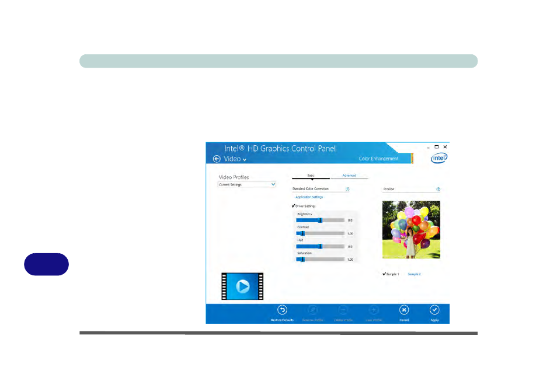Switch to the Advanced tab
This screenshot has width=557, height=392.
(349, 176)
